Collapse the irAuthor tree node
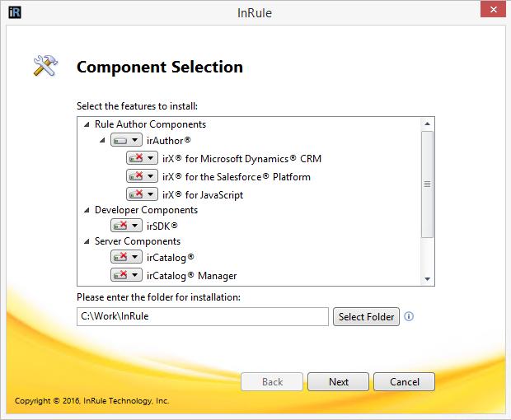The height and width of the screenshot is (420, 511). tap(102, 140)
